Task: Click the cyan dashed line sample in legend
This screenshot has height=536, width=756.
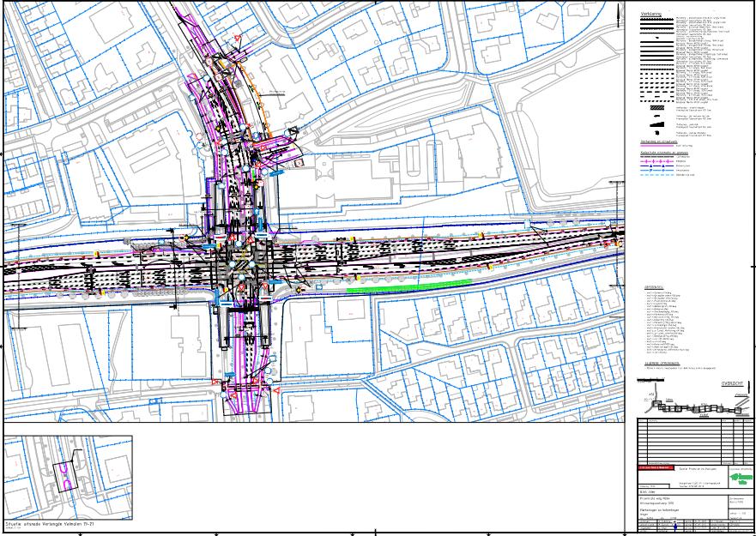Action: pyautogui.click(x=657, y=175)
